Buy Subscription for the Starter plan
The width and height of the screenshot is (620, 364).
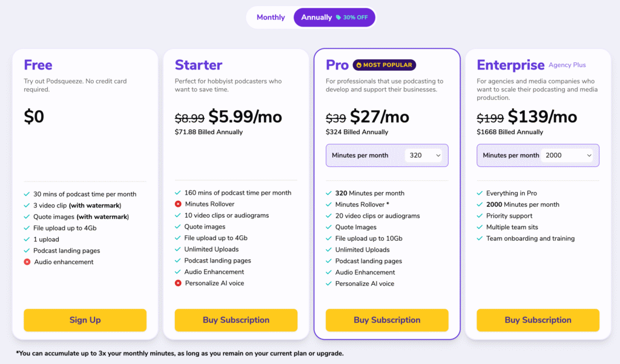[236, 320]
